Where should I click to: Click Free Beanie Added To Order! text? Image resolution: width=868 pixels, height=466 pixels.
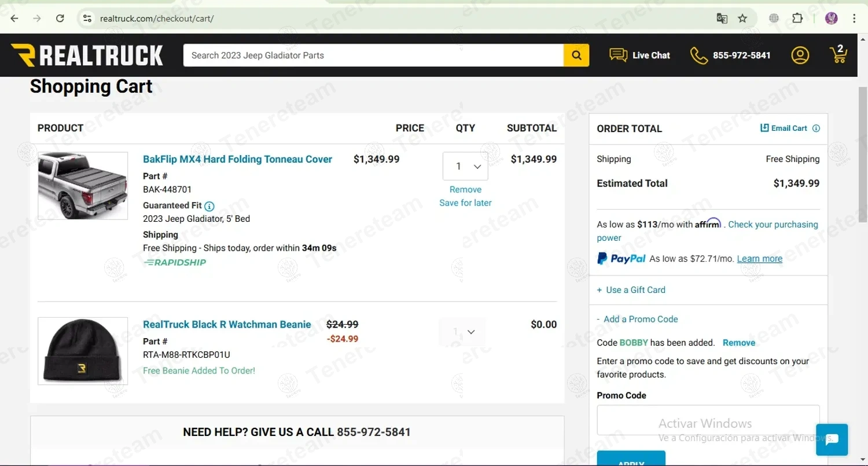point(199,370)
